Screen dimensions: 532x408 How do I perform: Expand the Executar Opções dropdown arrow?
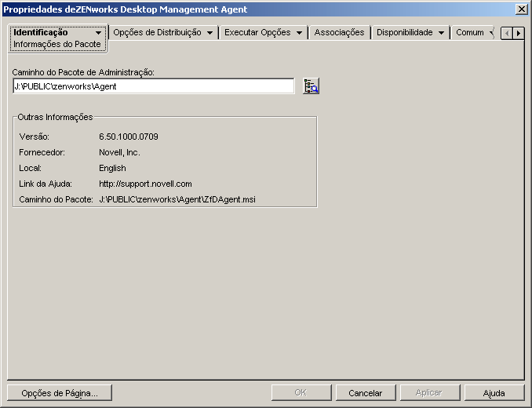pyautogui.click(x=299, y=33)
